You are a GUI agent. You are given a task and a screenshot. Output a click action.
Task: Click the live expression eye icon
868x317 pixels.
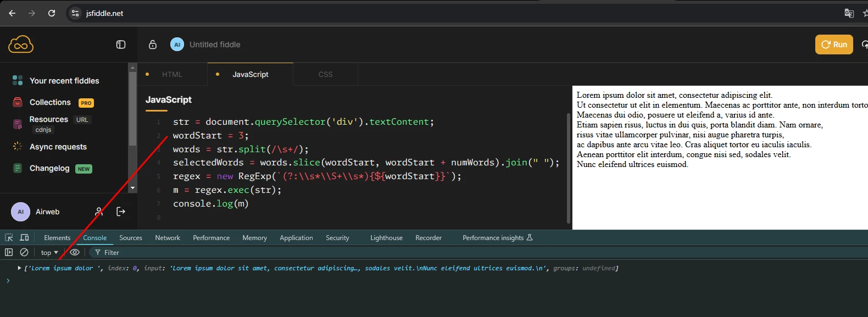click(75, 252)
